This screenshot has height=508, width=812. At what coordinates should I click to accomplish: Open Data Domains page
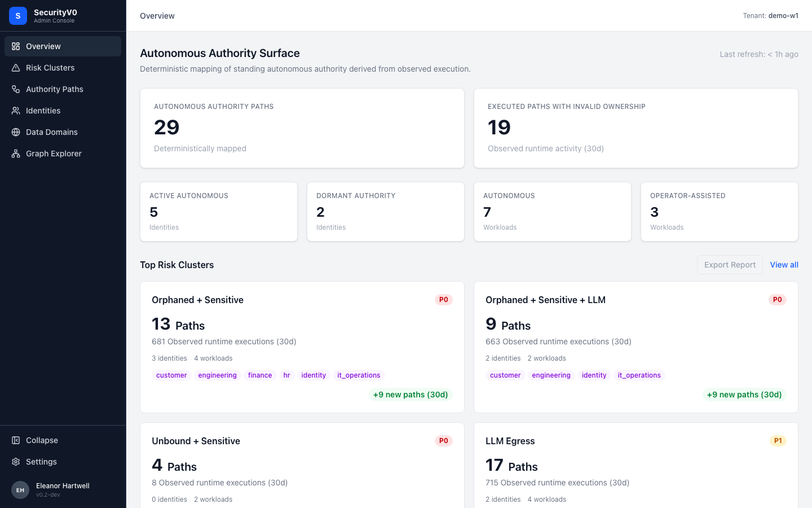[63, 132]
